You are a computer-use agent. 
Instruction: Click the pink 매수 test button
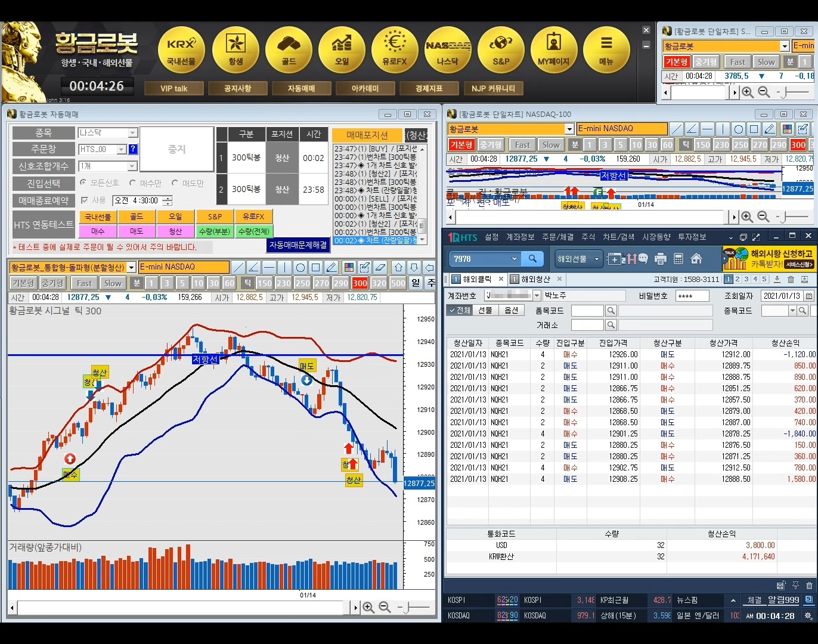pyautogui.click(x=98, y=231)
